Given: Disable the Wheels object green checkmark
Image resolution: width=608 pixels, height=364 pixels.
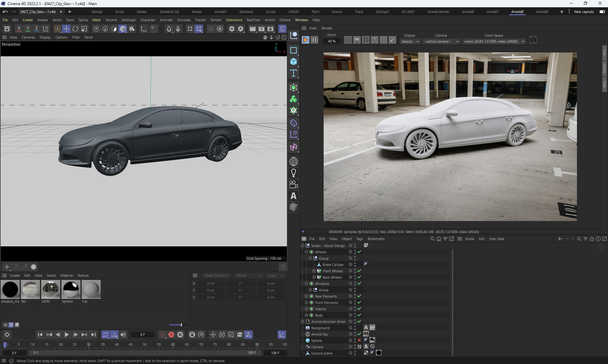Looking at the screenshot, I should (359, 252).
